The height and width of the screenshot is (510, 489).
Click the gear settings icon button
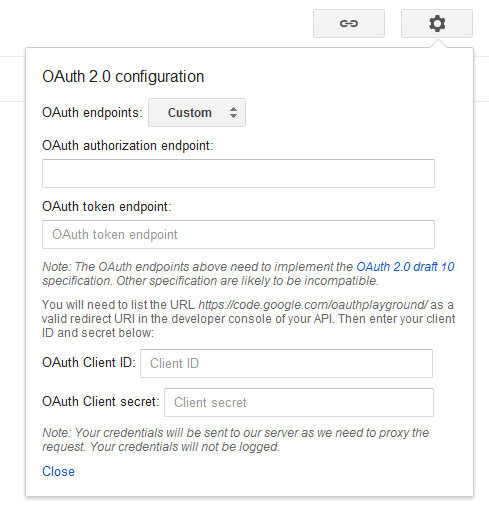[437, 24]
